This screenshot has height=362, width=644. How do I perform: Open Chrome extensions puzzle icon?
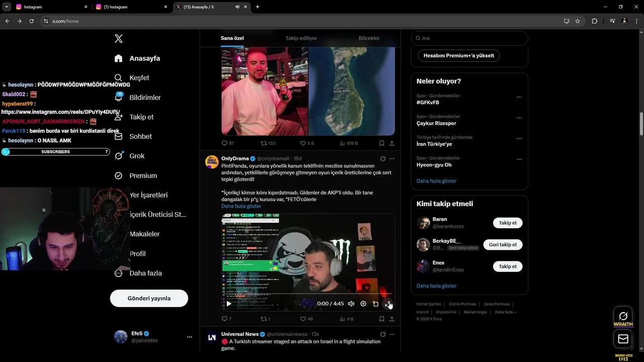coord(595,21)
